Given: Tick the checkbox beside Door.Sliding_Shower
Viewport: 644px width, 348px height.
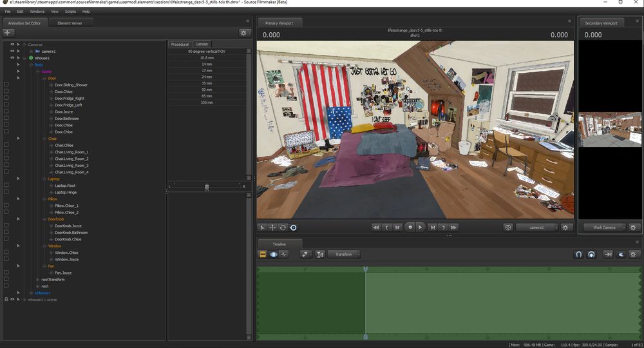Looking at the screenshot, I should click(x=6, y=85).
